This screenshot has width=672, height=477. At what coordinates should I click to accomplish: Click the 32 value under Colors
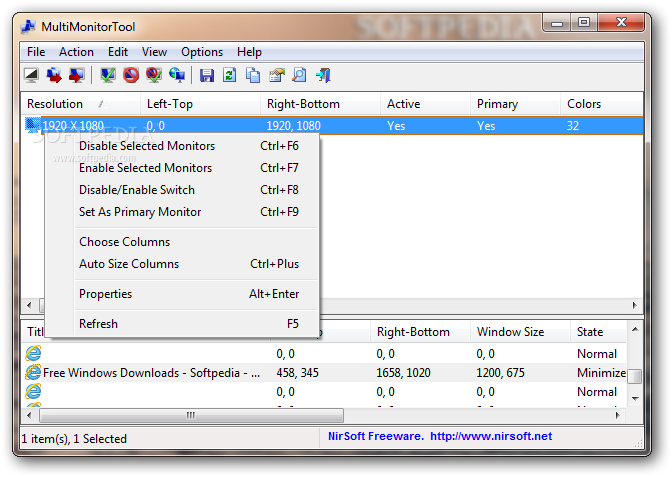coord(573,126)
